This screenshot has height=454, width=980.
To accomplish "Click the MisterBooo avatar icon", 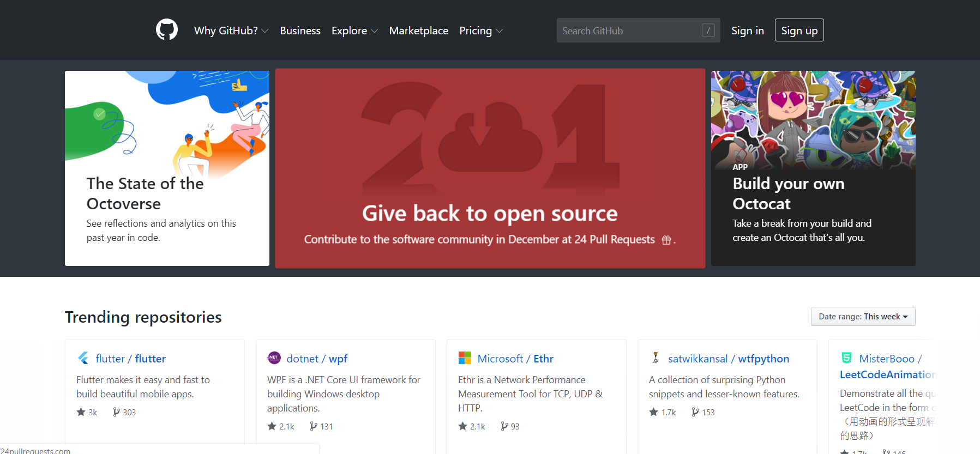I will click(846, 358).
